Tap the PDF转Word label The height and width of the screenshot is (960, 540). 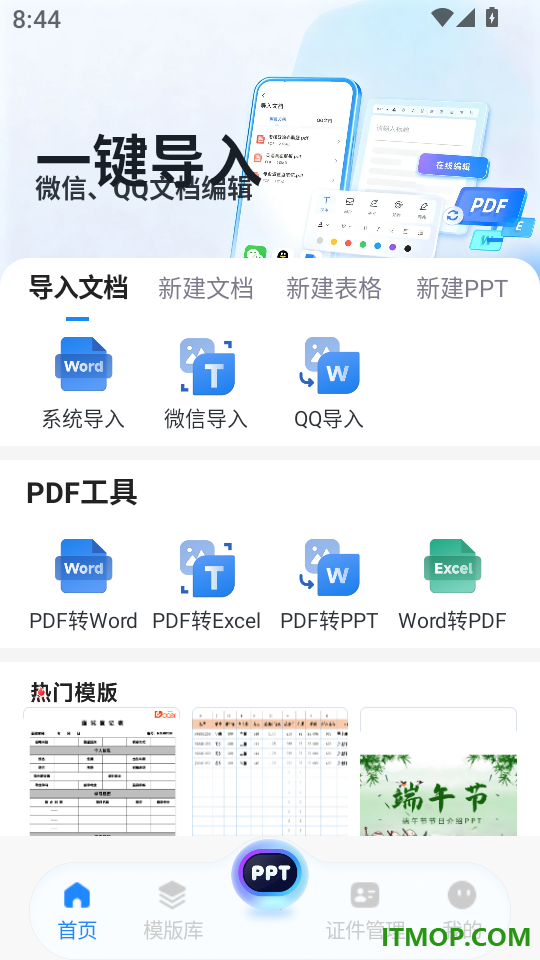point(83,621)
